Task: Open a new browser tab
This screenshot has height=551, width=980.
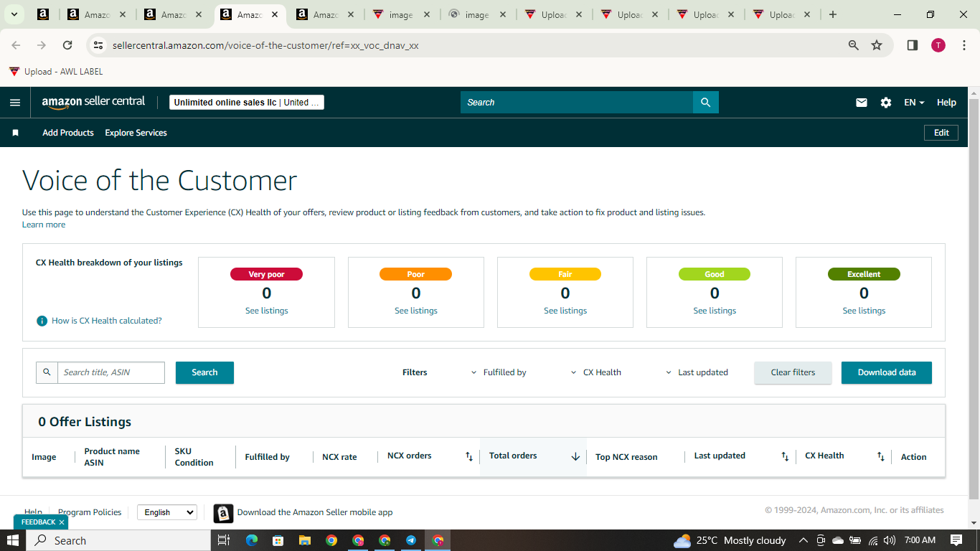Action: point(832,14)
